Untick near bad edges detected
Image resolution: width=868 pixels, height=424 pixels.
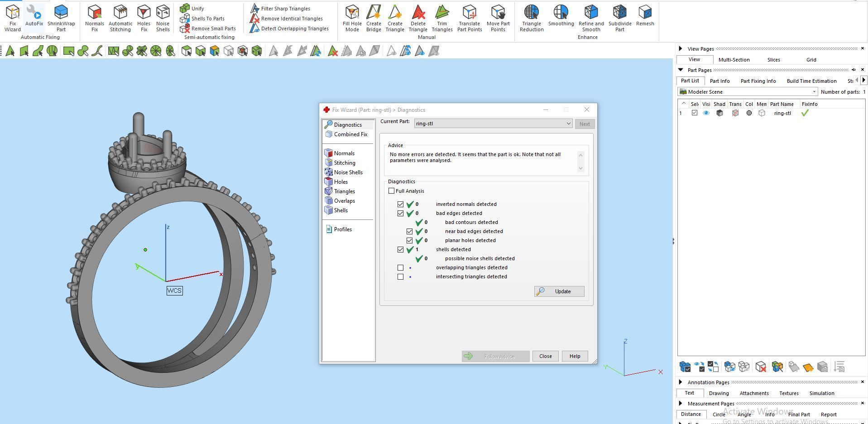pos(410,231)
